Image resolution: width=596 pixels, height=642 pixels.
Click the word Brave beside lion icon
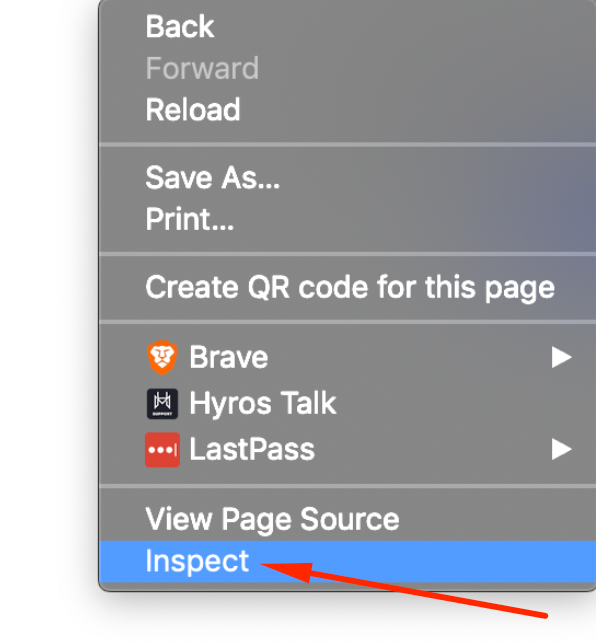[x=228, y=357]
